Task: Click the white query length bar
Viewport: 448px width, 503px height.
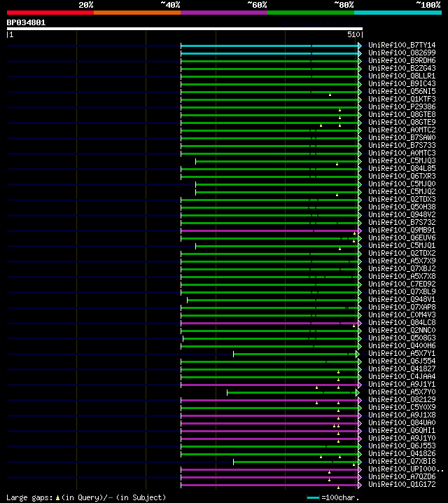Action: click(185, 29)
